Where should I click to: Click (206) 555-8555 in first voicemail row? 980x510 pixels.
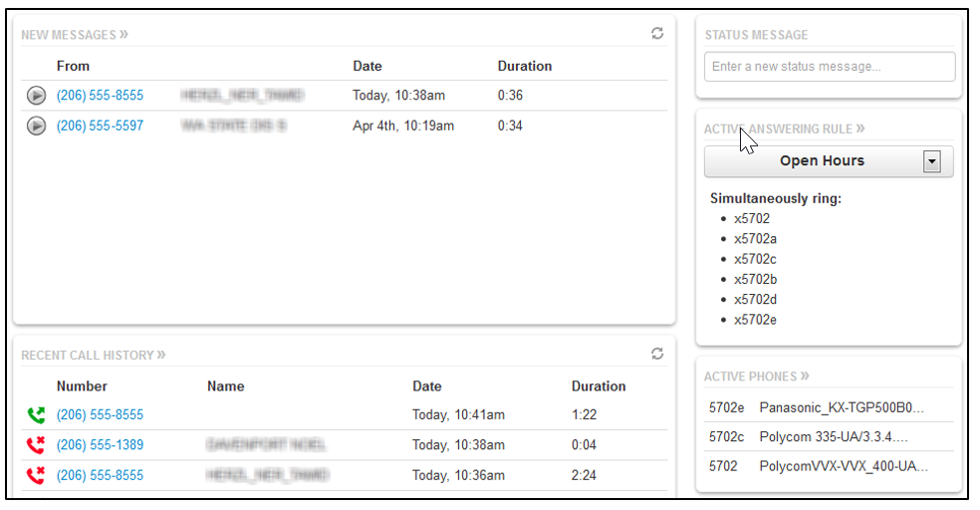(x=100, y=96)
